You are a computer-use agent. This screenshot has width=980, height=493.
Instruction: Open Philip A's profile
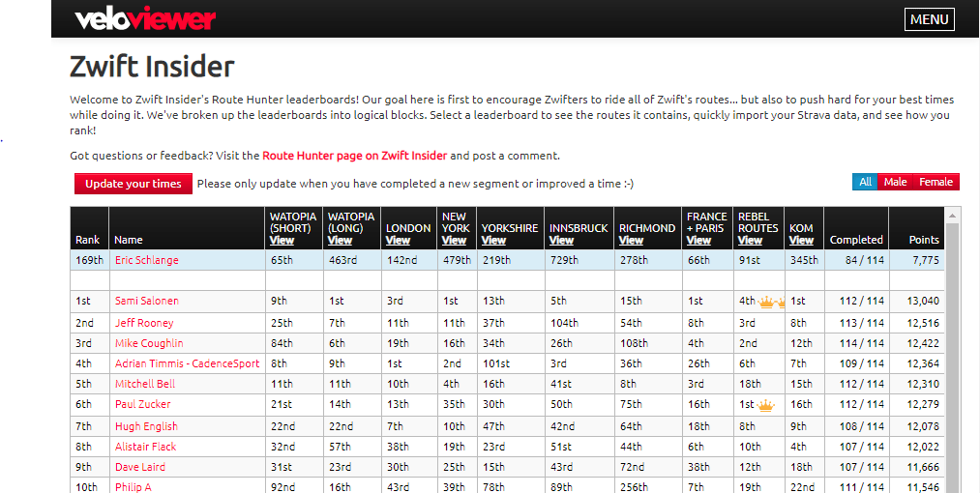[x=134, y=487]
